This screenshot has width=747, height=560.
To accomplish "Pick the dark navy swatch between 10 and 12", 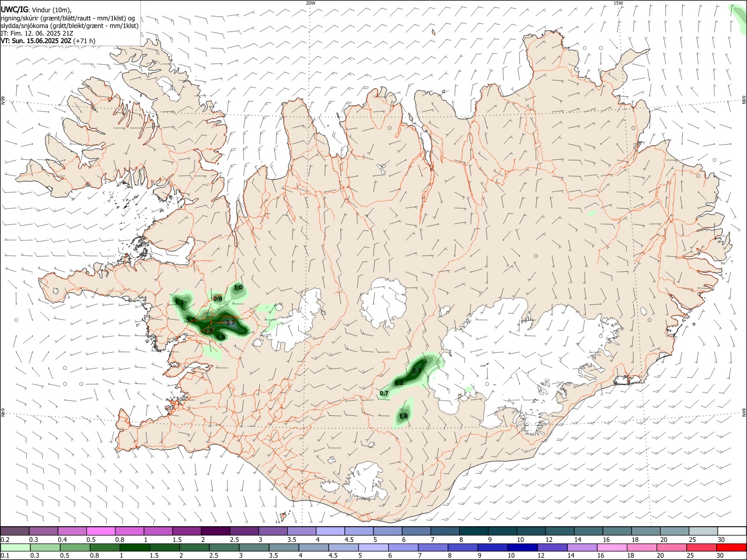I will pos(522,548).
